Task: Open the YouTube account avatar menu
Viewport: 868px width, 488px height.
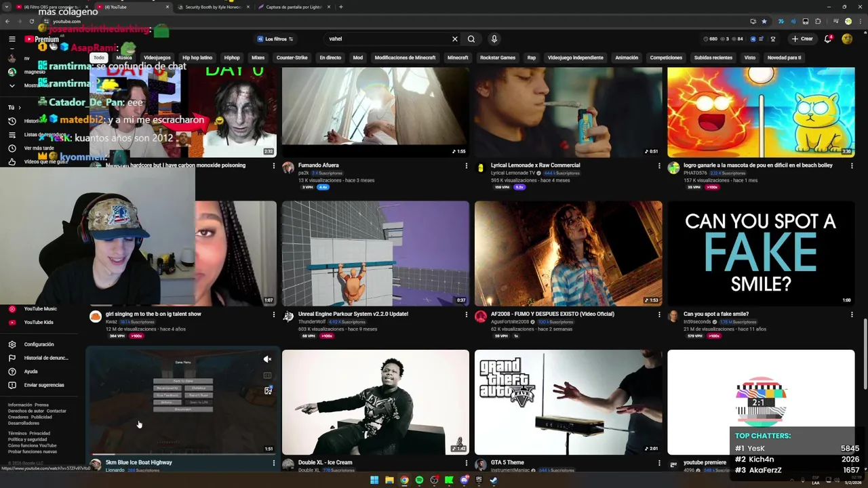Action: (x=847, y=39)
